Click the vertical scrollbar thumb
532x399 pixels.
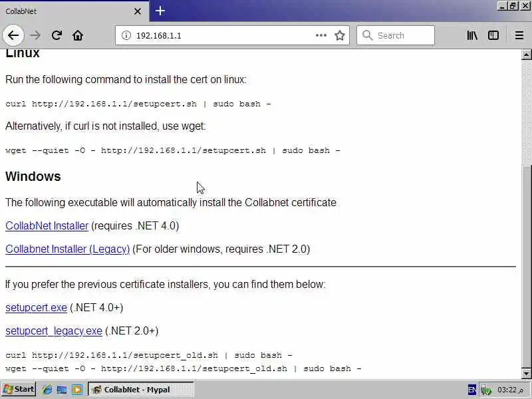pyautogui.click(x=526, y=267)
